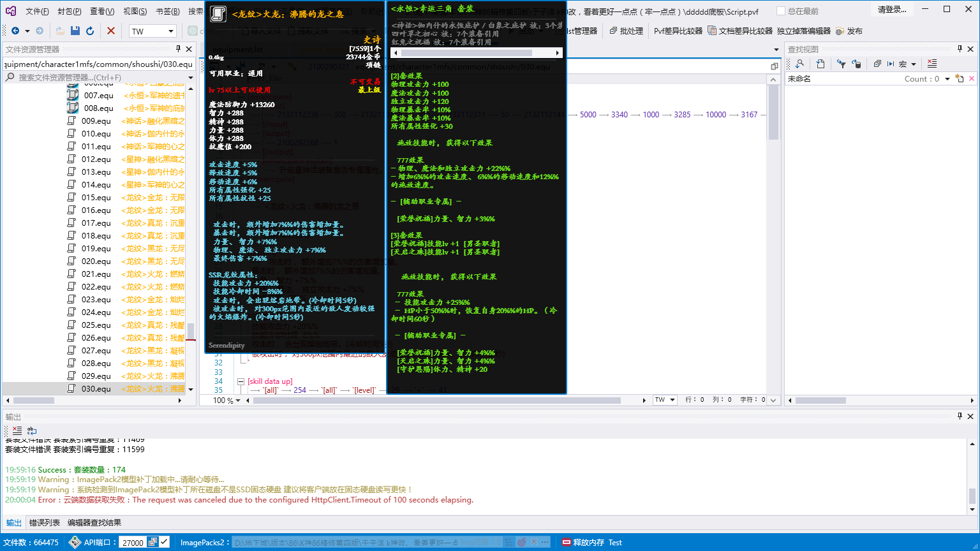
Task: Click the database filter icon in 查找视图
Action: (x=857, y=64)
